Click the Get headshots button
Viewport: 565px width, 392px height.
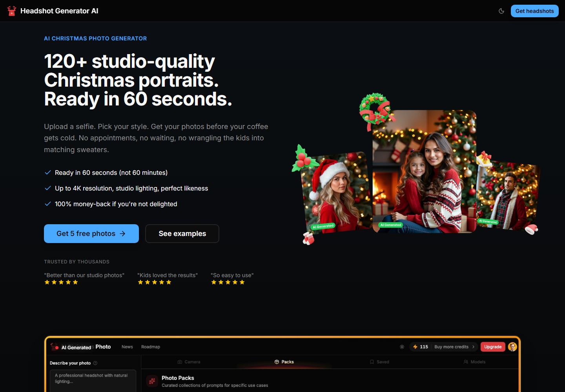point(534,11)
